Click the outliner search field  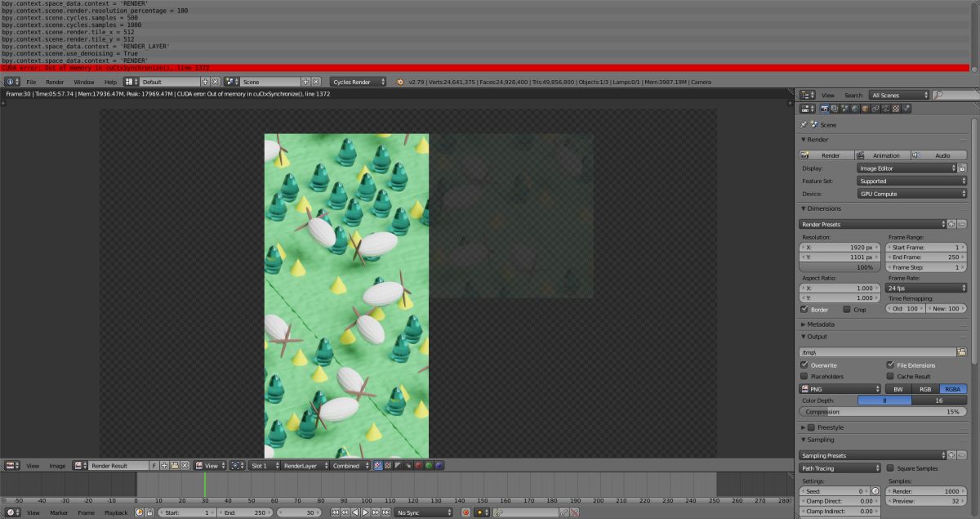(x=954, y=96)
